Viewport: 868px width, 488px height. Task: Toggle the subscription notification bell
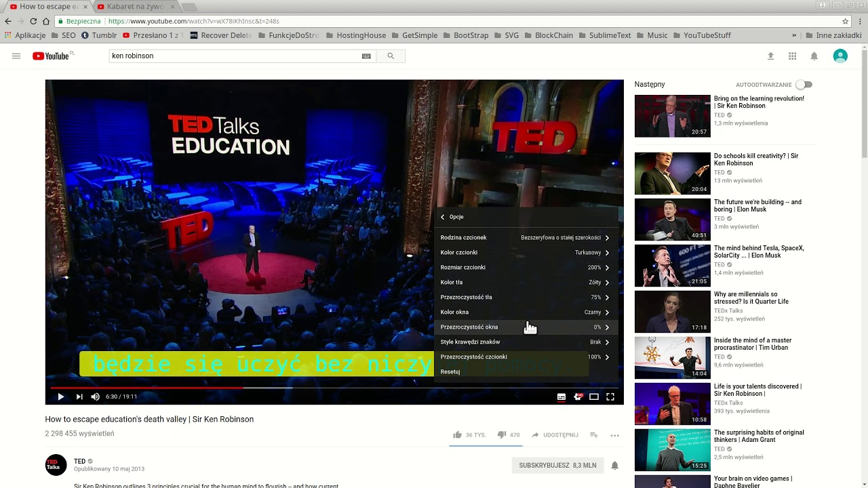click(614, 466)
